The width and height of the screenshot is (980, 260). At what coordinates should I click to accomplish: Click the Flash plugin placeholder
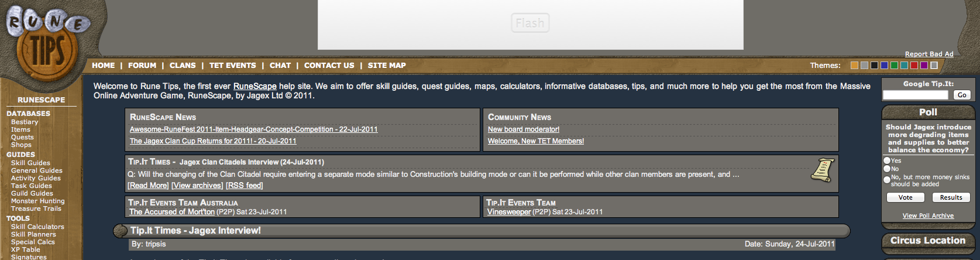(530, 23)
